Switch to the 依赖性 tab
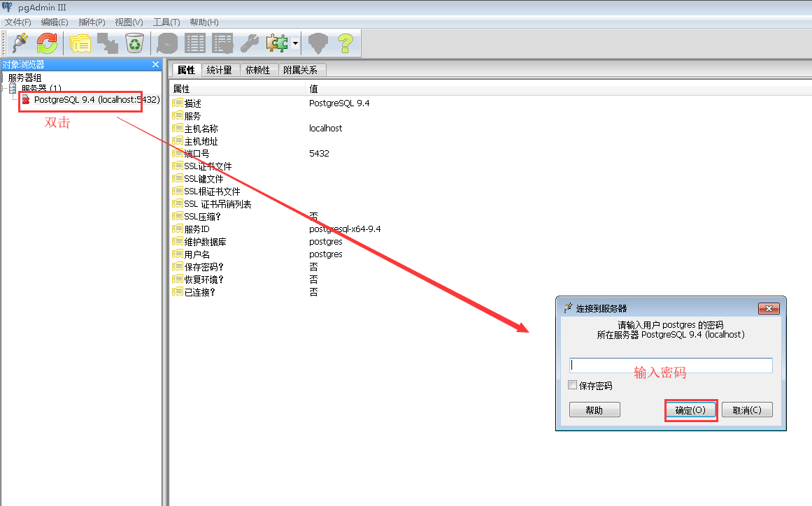This screenshot has width=812, height=506. [x=258, y=71]
